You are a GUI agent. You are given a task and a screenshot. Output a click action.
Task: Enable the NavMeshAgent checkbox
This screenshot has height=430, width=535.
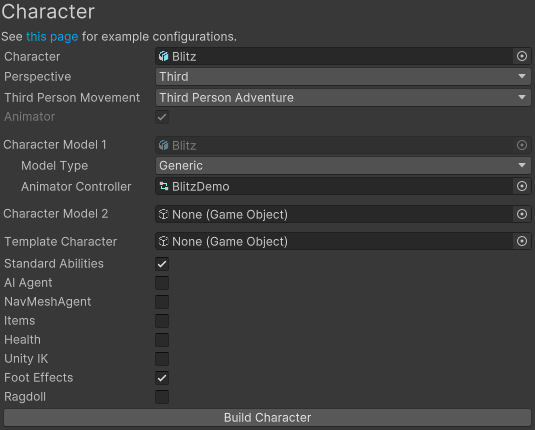coord(162,302)
